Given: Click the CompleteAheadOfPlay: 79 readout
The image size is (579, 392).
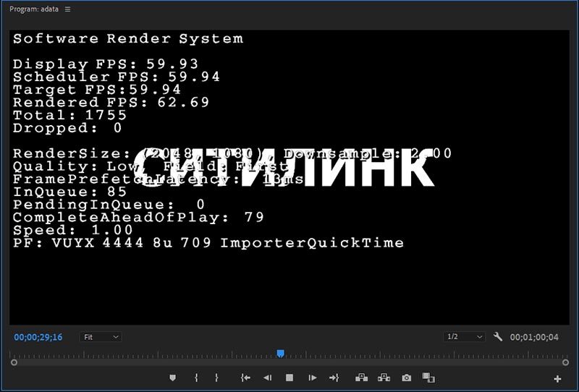Looking at the screenshot, I should (138, 217).
